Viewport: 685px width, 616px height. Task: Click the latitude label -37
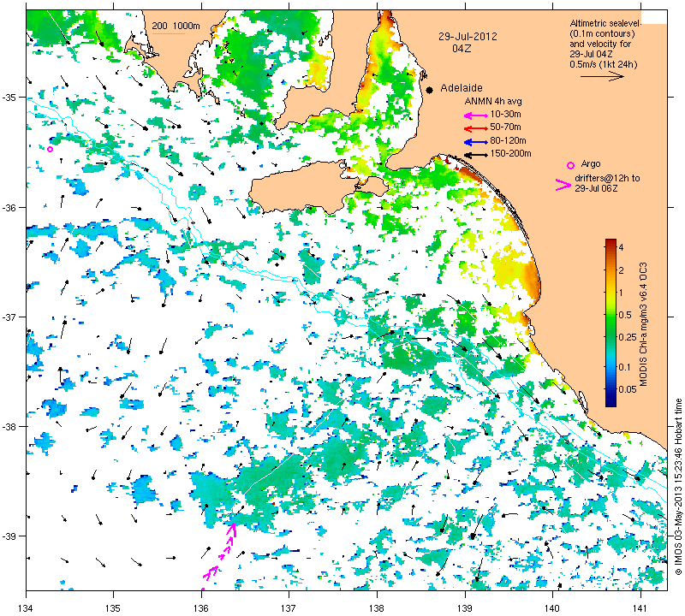click(10, 317)
